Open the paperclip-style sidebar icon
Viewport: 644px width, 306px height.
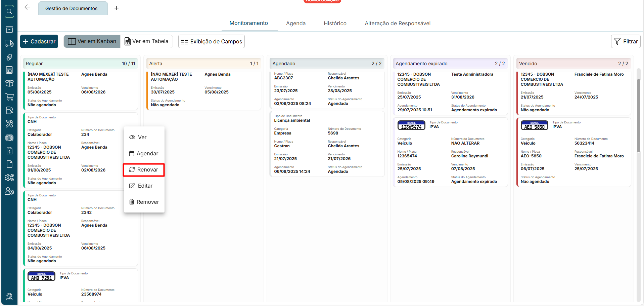pyautogui.click(x=9, y=57)
